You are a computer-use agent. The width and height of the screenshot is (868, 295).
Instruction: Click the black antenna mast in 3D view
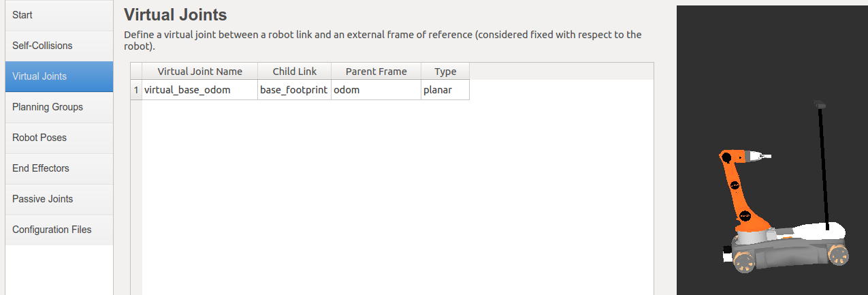coord(824,167)
